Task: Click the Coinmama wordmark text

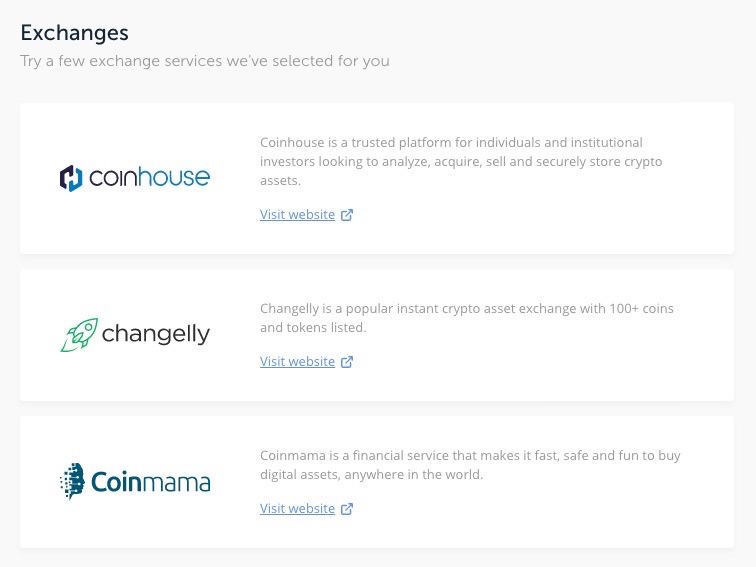Action: (150, 482)
